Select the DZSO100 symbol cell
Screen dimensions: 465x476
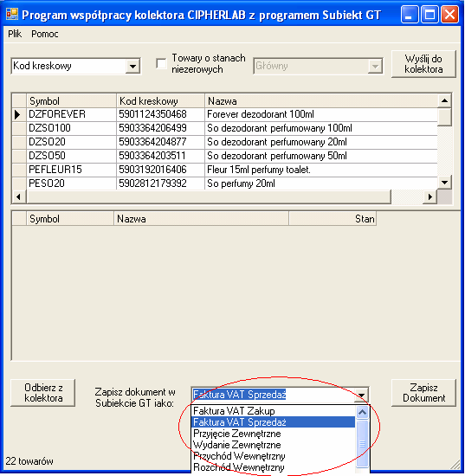click(x=71, y=128)
